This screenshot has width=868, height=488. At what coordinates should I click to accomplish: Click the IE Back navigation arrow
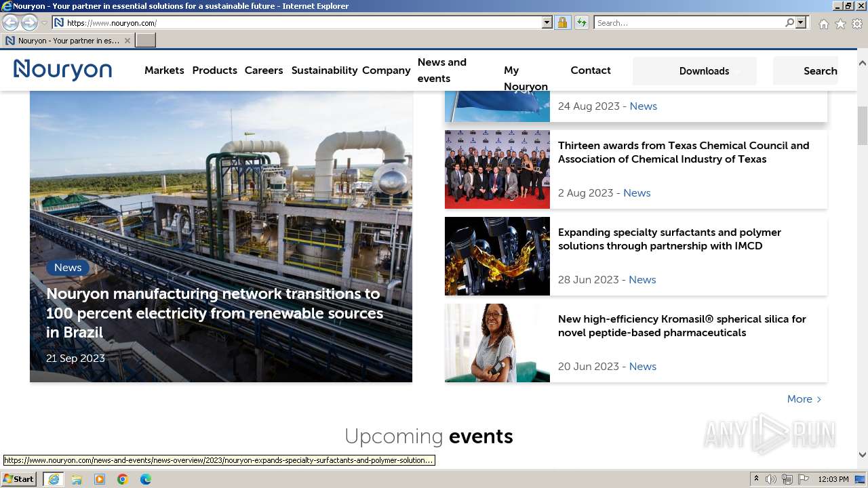tap(10, 22)
